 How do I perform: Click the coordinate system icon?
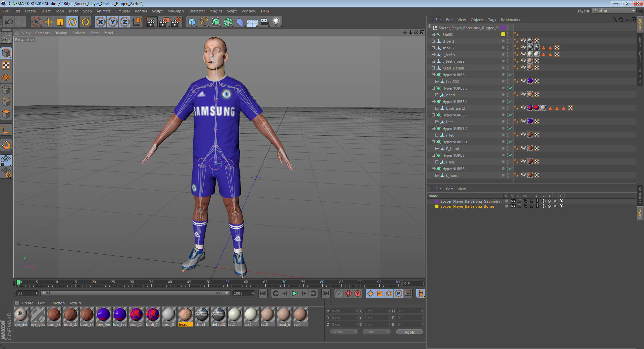(x=137, y=22)
